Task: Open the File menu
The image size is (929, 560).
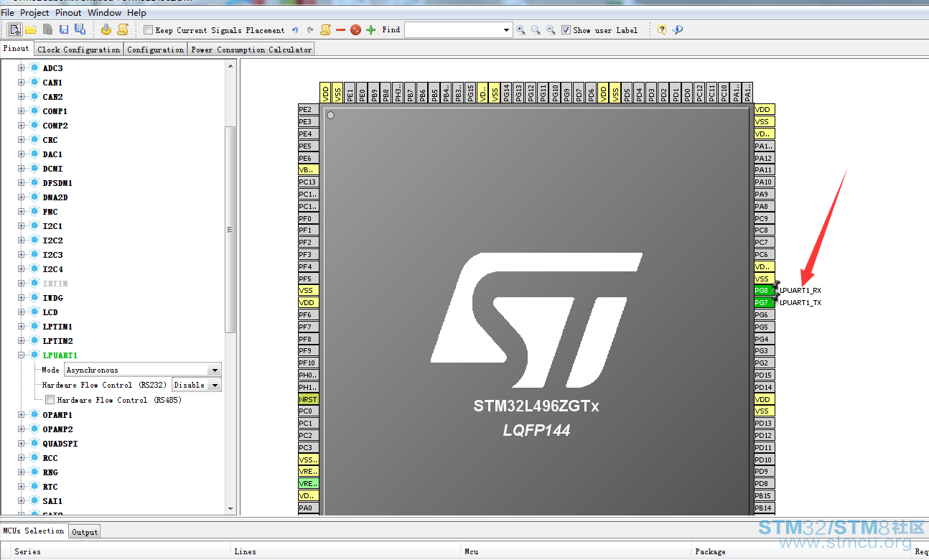Action: coord(8,13)
